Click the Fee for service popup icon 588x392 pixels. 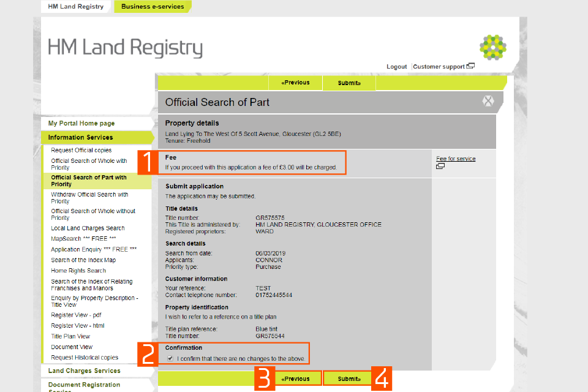click(440, 166)
